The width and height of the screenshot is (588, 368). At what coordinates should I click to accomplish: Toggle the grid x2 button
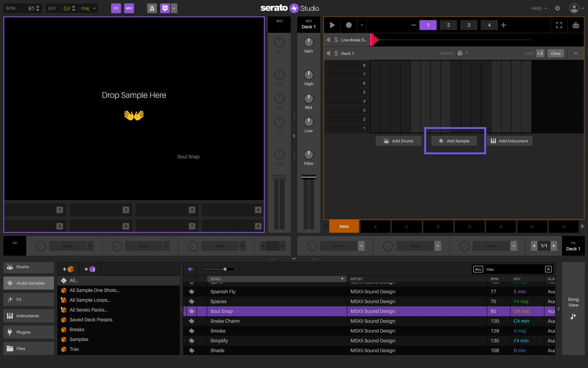(540, 53)
